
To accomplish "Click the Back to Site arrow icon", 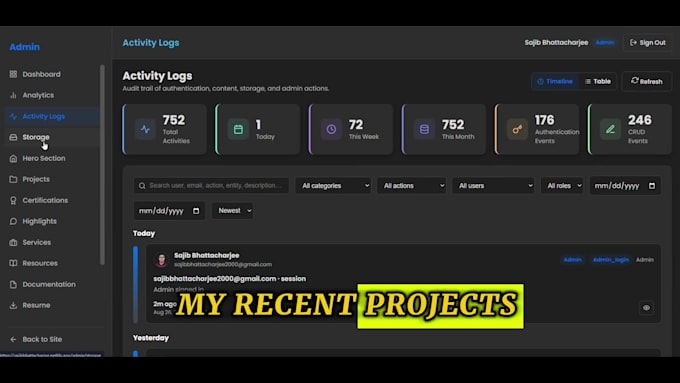I will click(x=13, y=339).
